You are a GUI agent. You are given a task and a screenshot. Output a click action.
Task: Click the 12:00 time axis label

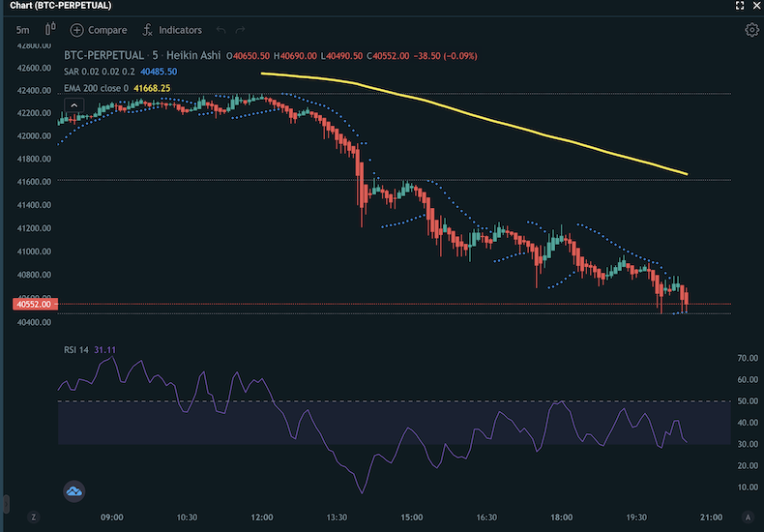[262, 517]
